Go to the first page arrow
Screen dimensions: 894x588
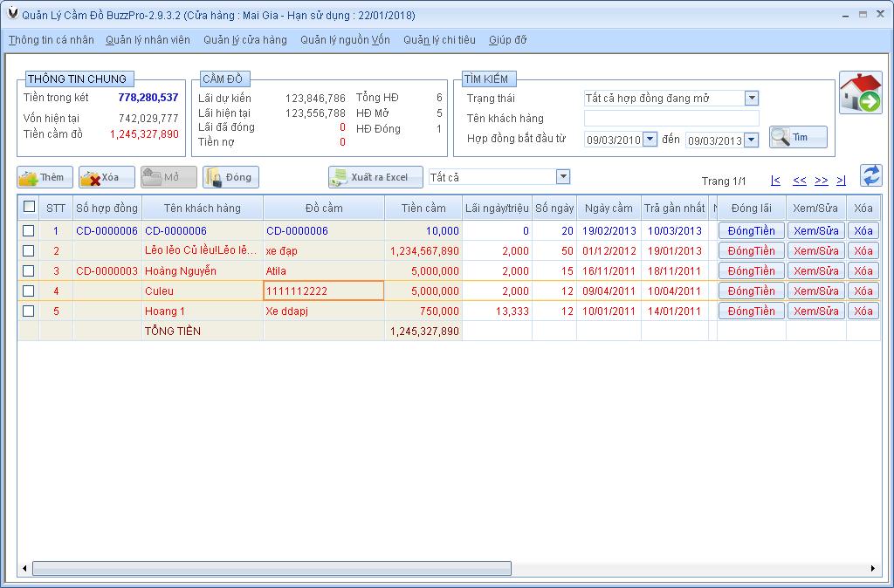[775, 181]
